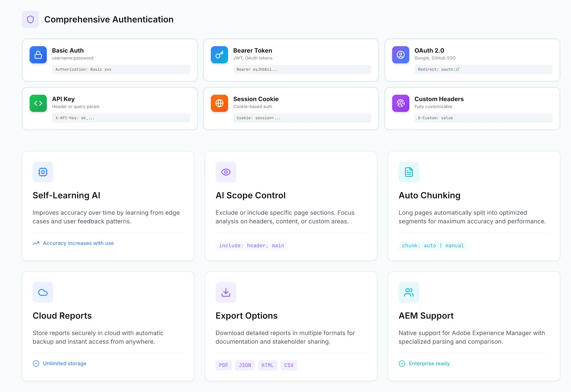Image resolution: width=571 pixels, height=392 pixels.
Task: Click the shield icon beside Comprehensive Authentication
Action: point(30,19)
